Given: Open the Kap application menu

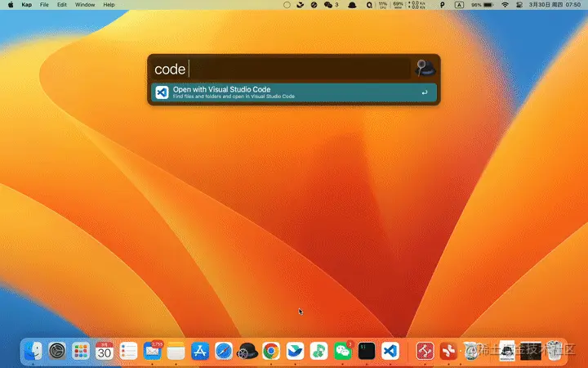Looking at the screenshot, I should point(26,5).
